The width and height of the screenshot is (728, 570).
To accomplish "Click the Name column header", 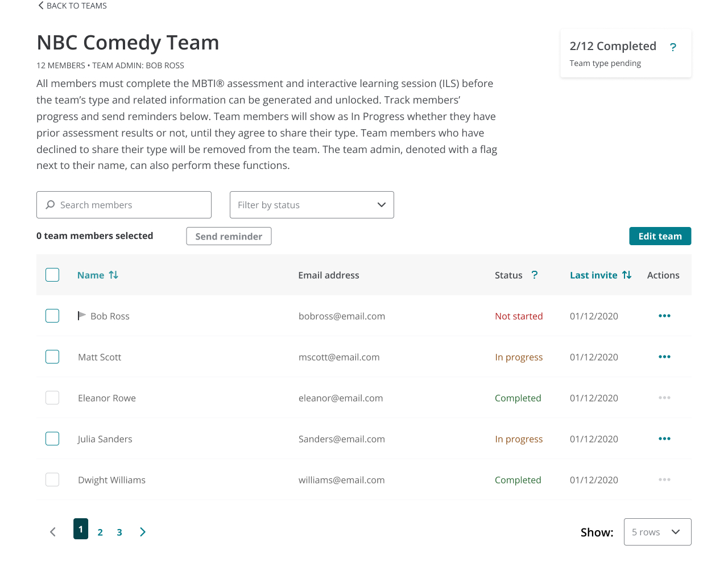I will (x=90, y=275).
